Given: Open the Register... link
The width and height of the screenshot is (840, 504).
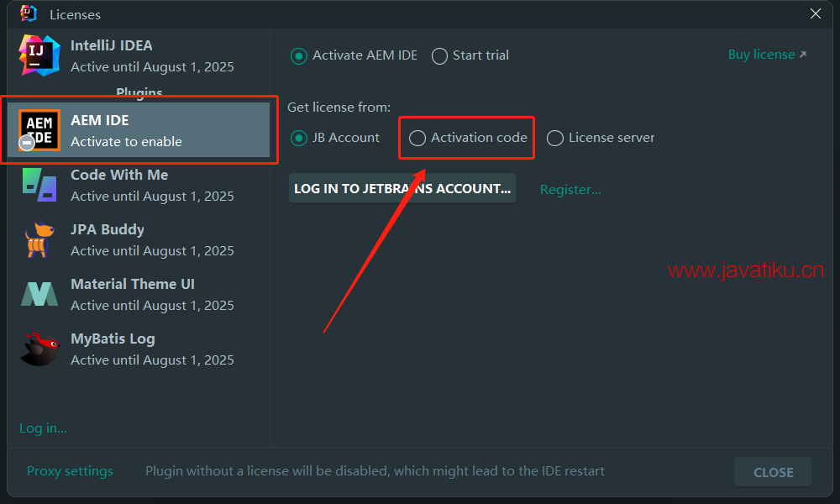Looking at the screenshot, I should (570, 190).
